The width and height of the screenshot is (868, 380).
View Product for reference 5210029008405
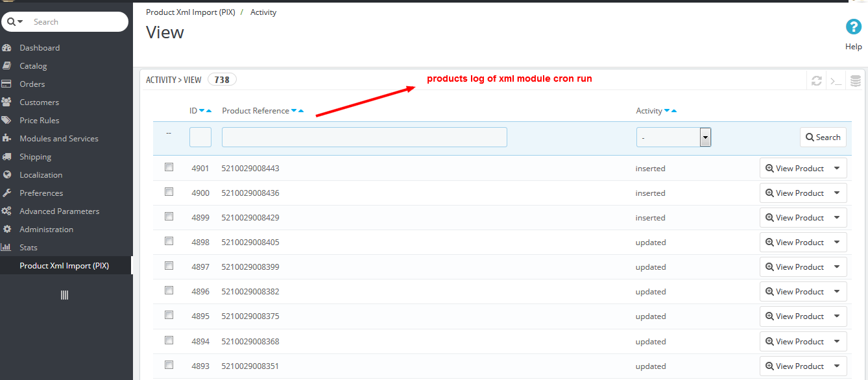[794, 243]
